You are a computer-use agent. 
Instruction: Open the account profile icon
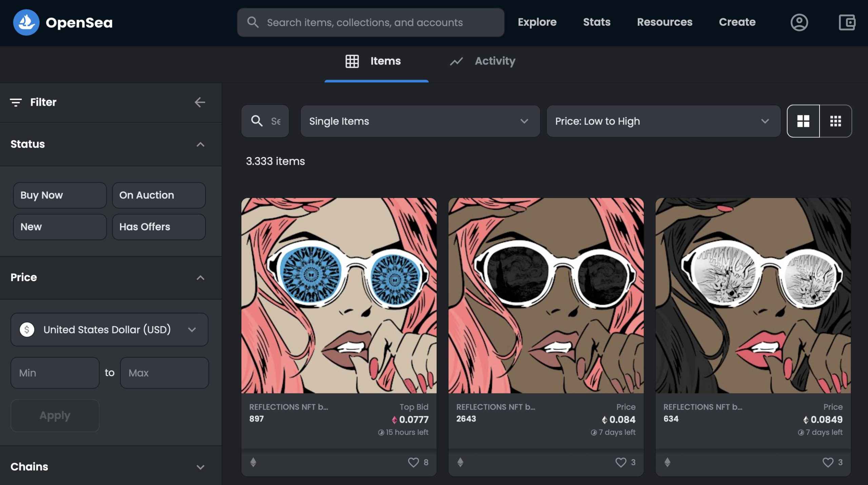point(799,22)
